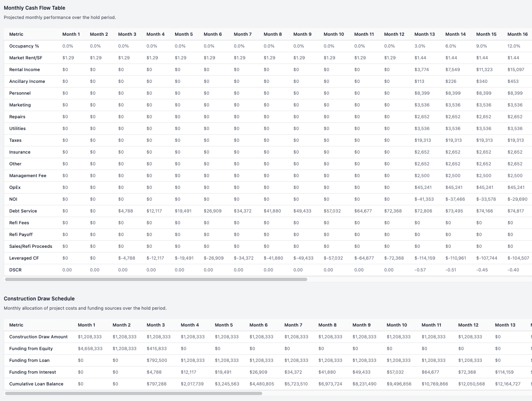Select the Monthly Cash Flow Table heading

point(35,8)
